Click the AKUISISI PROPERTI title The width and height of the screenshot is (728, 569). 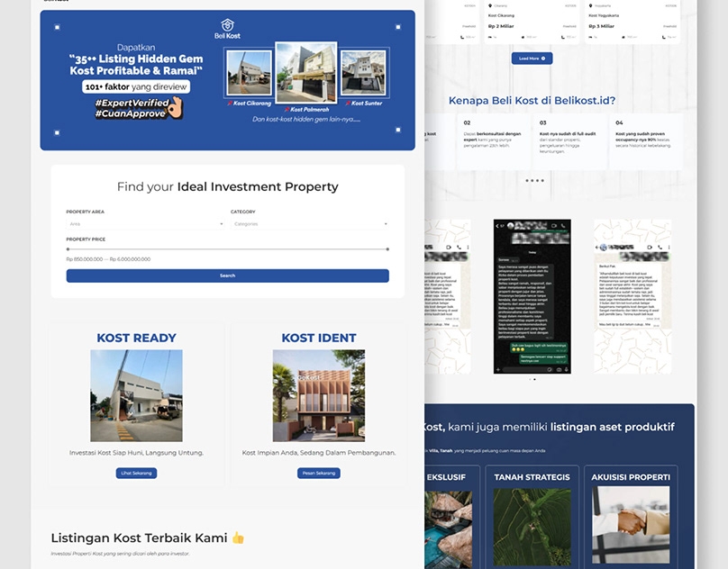coord(631,477)
